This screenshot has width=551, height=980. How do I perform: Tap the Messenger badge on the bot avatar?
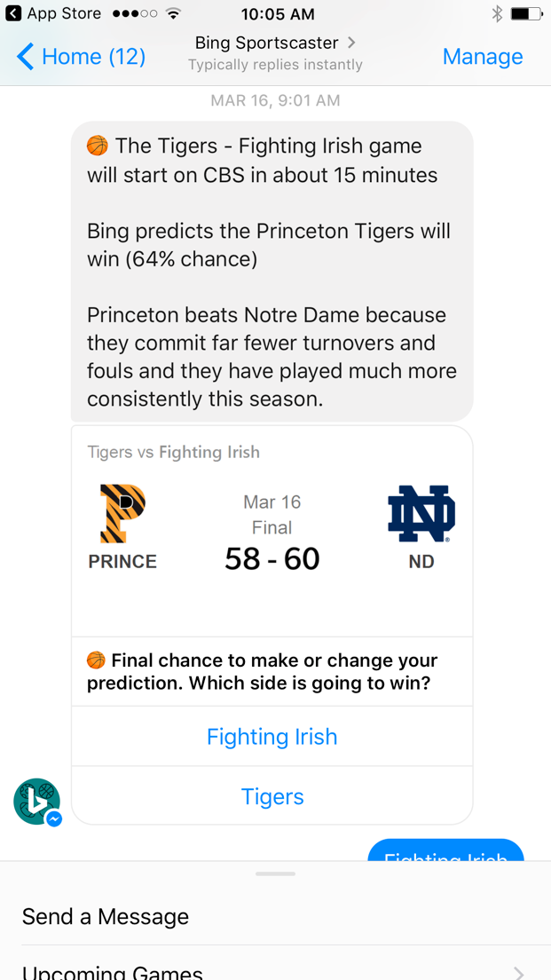click(53, 820)
